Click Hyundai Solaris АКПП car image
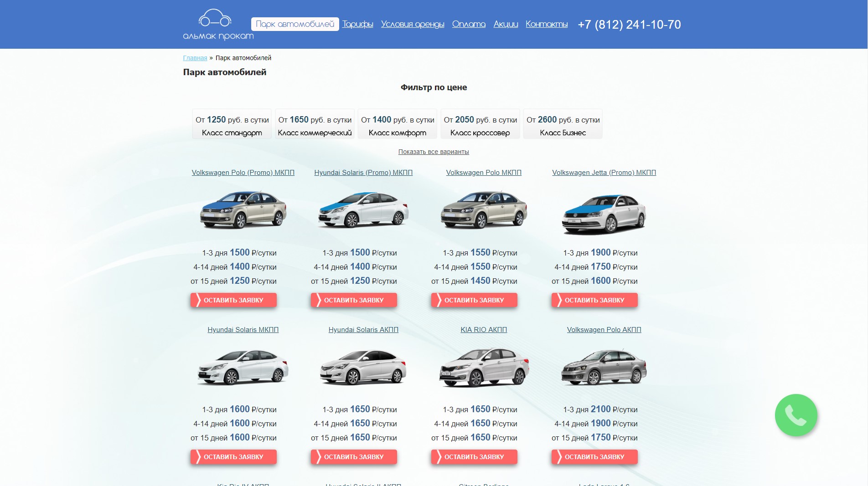 (x=363, y=367)
